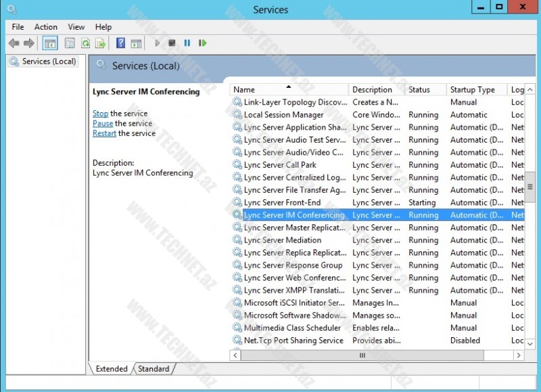Restart the service using the restart icon
Viewport: 541px width, 392px height.
pyautogui.click(x=202, y=43)
